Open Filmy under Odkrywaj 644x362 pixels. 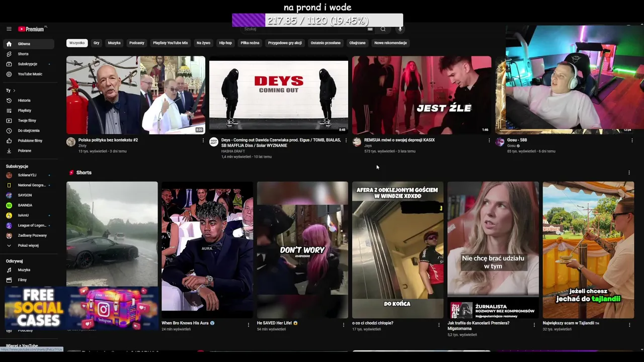click(22, 280)
